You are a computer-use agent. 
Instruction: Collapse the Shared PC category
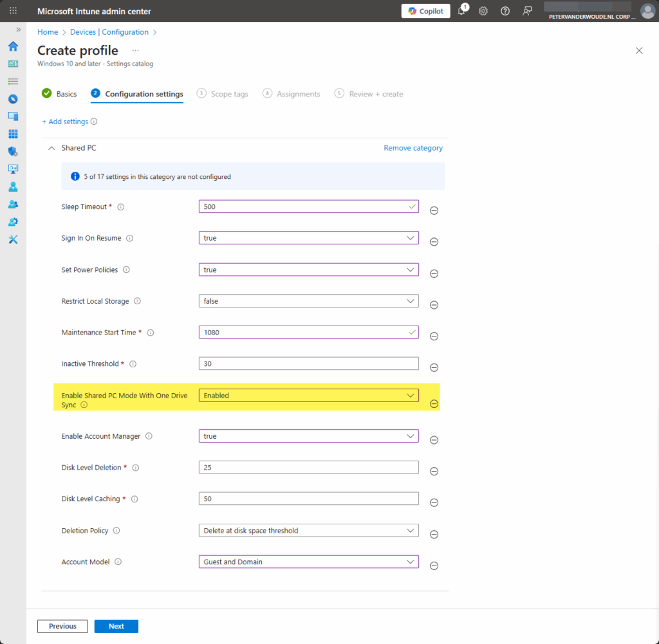point(51,148)
